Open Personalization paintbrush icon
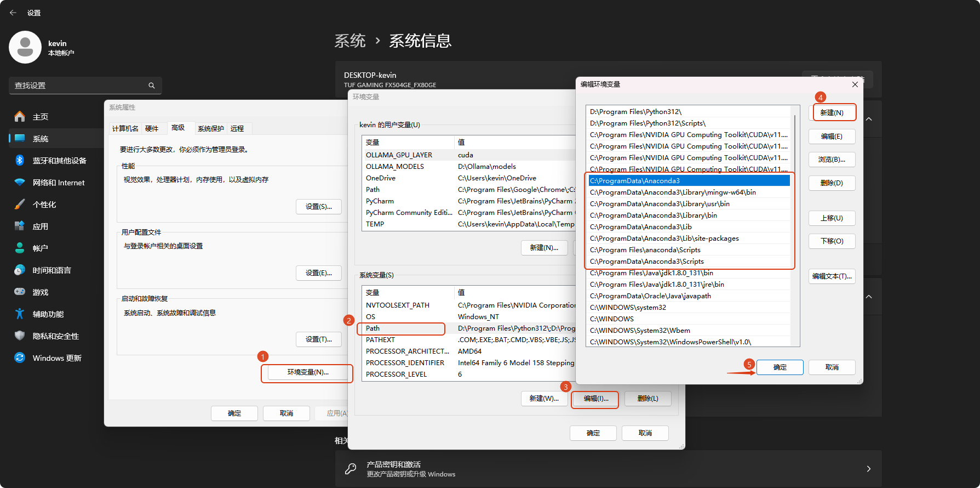The width and height of the screenshot is (980, 488). pos(20,204)
